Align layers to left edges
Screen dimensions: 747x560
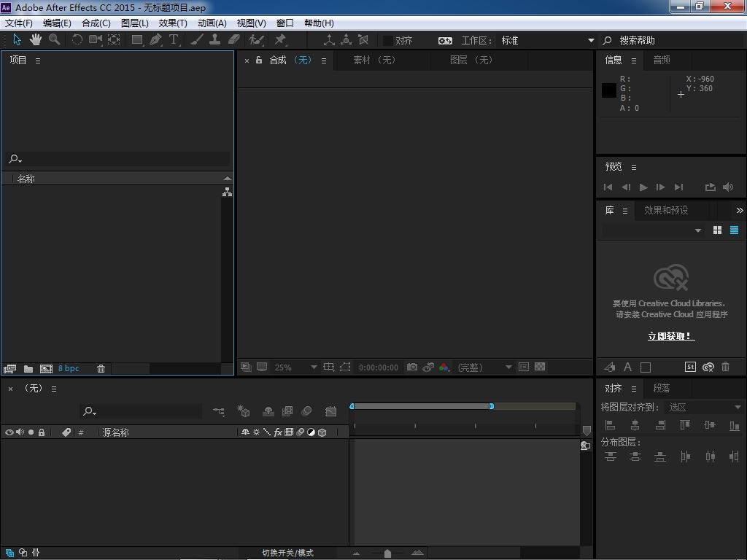pyautogui.click(x=610, y=425)
